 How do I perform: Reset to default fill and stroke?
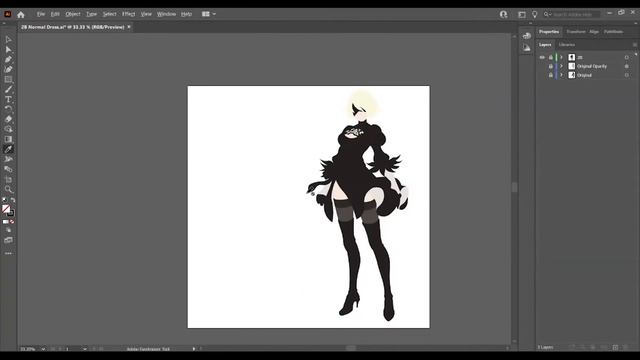pyautogui.click(x=4, y=200)
